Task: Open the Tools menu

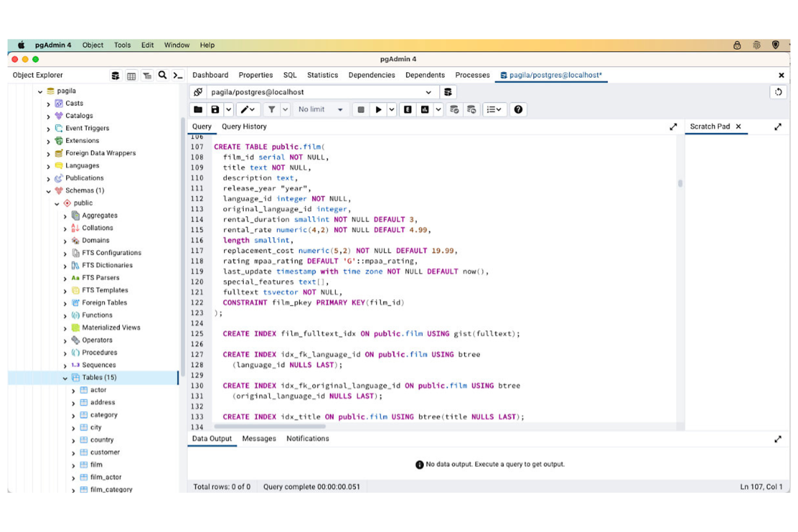Action: 122,45
